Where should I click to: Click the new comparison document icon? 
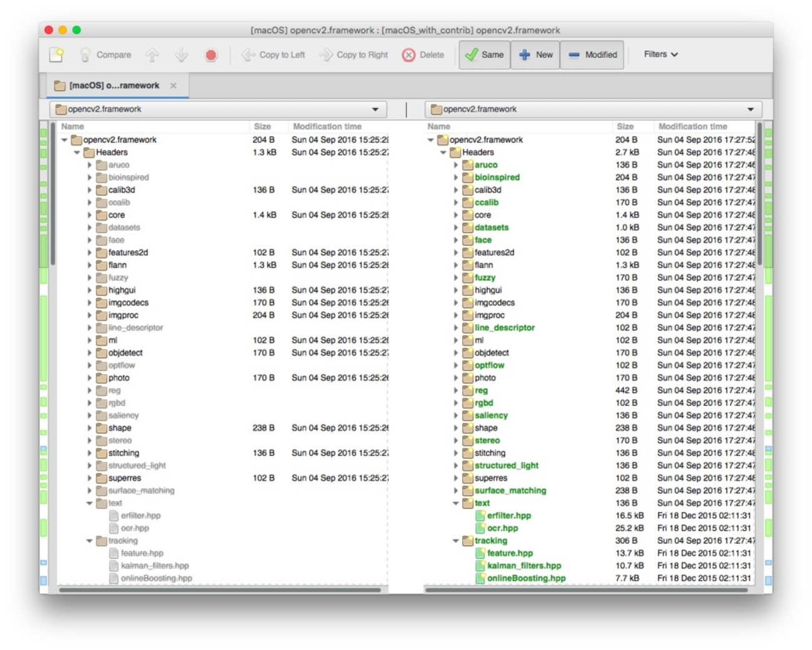click(57, 55)
